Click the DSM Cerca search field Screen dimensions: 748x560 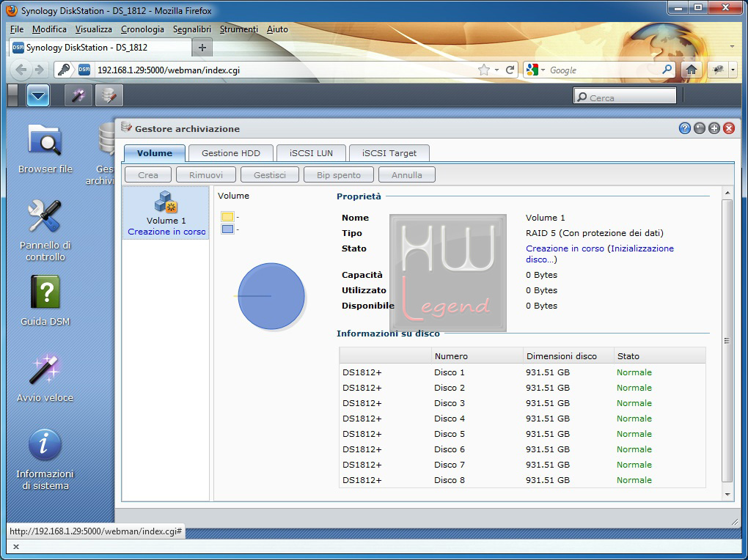(625, 97)
